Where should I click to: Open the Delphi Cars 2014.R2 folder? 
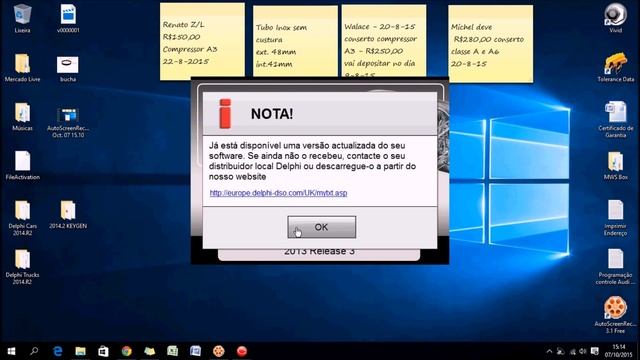tap(22, 218)
